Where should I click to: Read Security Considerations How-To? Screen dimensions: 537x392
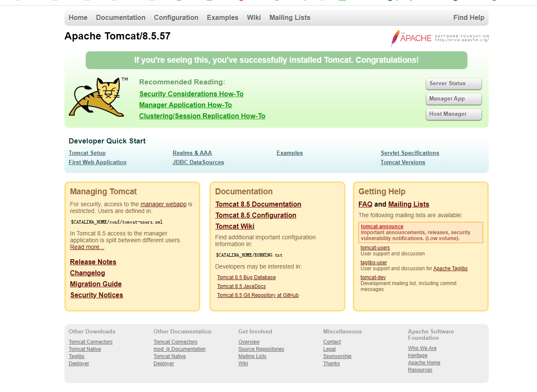coord(191,94)
